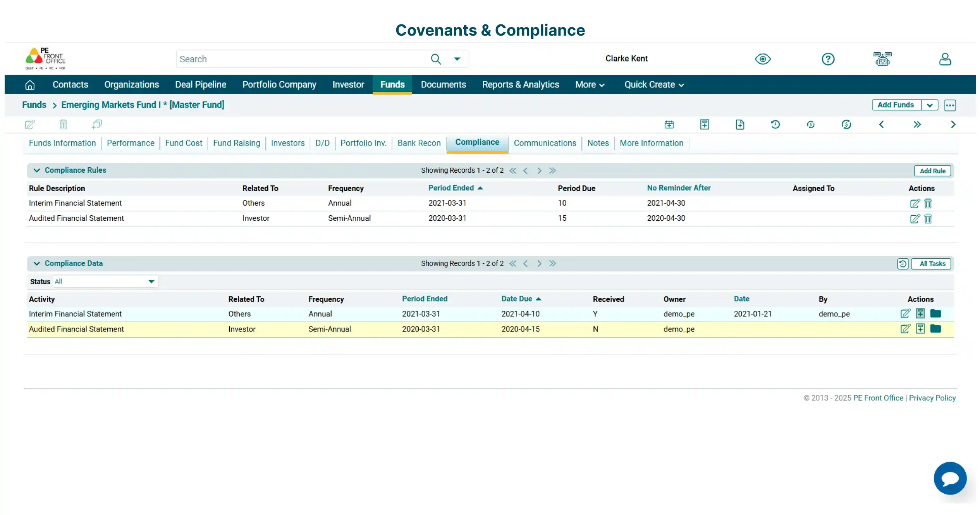Image resolution: width=980 pixels, height=515 pixels.
Task: Open folder for Interim Financial Statement data
Action: click(x=935, y=313)
